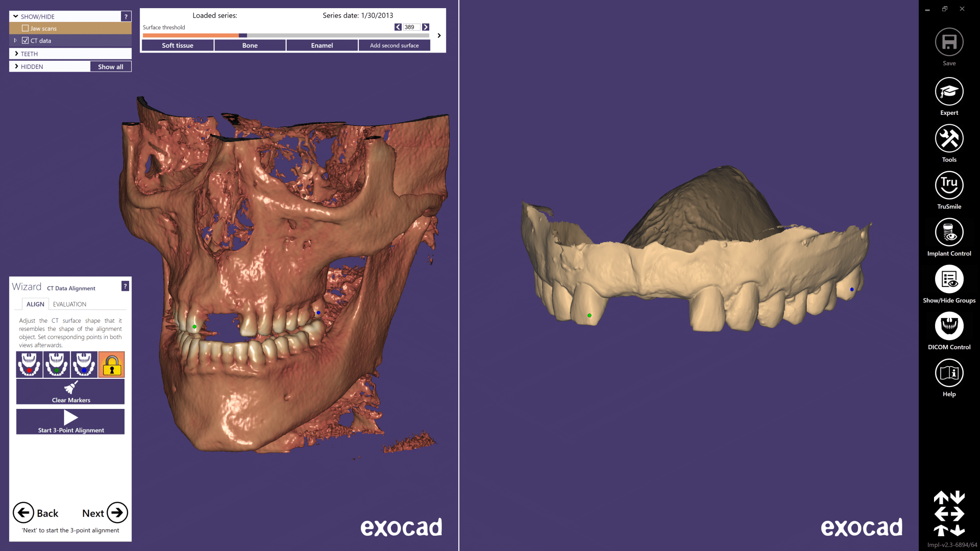Increase surface threshold with right arrow
This screenshot has width=980, height=551.
click(x=425, y=27)
